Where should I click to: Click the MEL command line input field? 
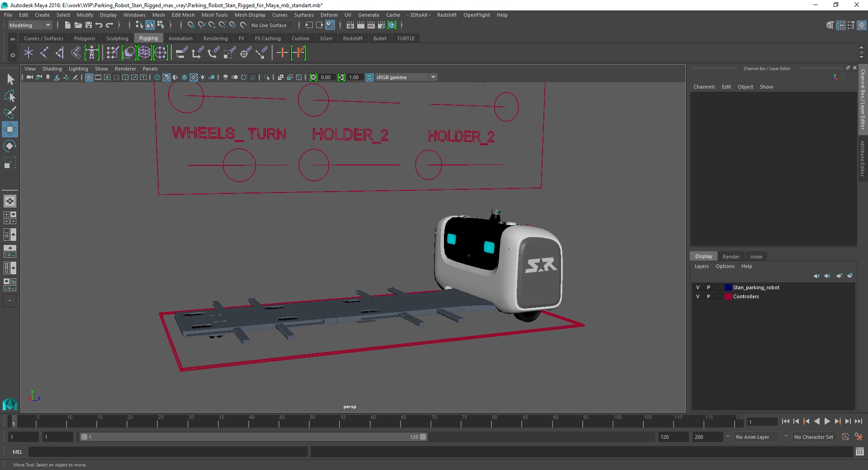(168, 451)
